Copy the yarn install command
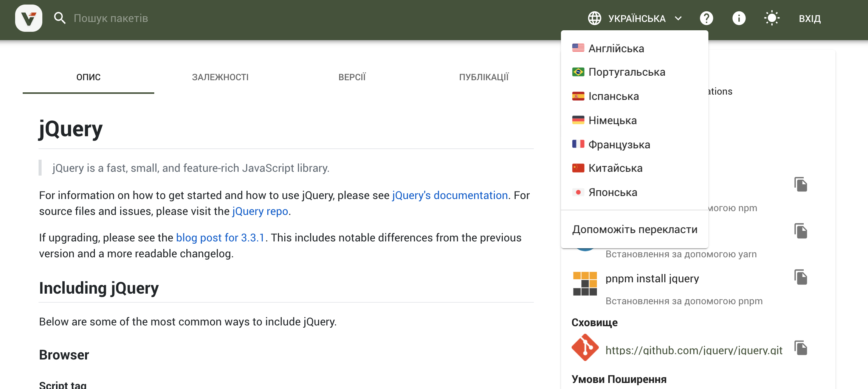 tap(801, 231)
